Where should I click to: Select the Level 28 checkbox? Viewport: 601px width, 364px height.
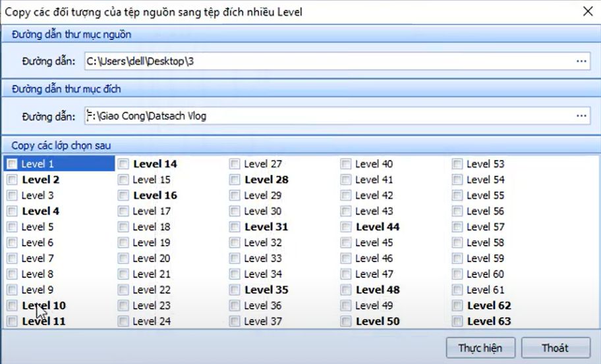pos(235,180)
